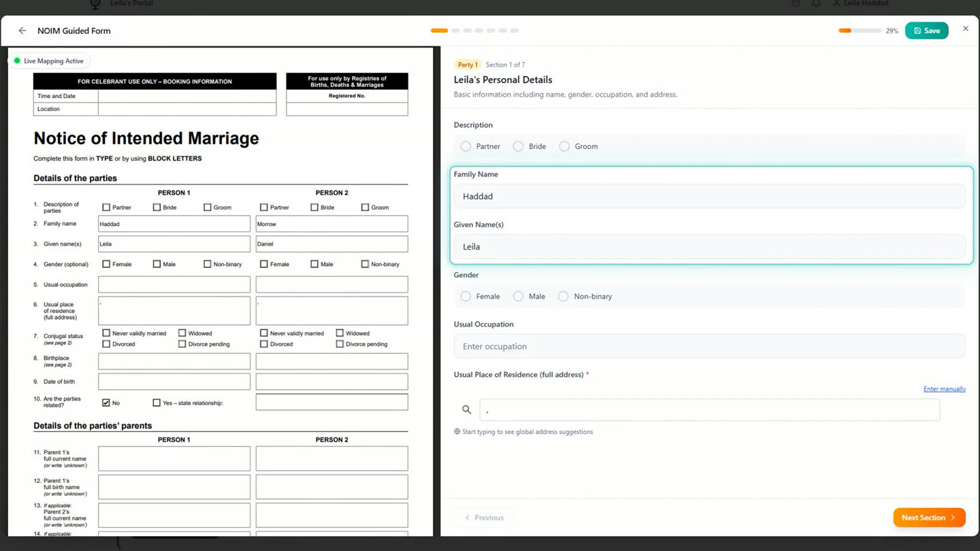Image resolution: width=980 pixels, height=551 pixels.
Task: Click the Previous button
Action: point(484,518)
